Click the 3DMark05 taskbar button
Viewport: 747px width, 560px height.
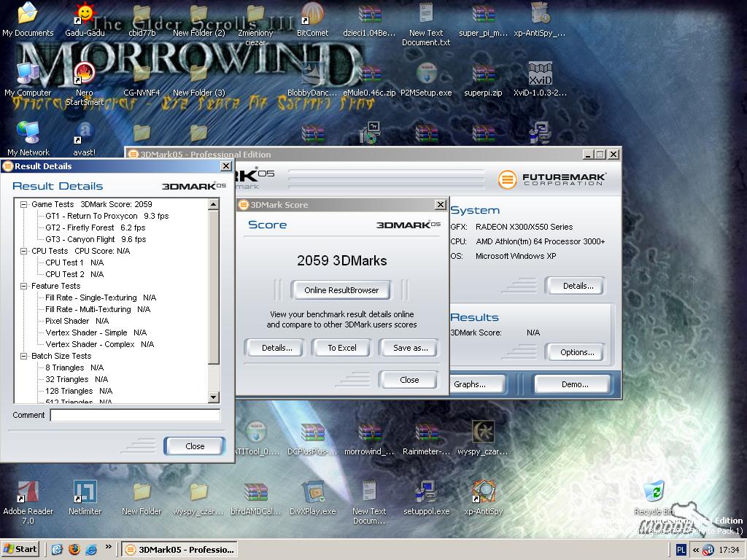tap(179, 550)
